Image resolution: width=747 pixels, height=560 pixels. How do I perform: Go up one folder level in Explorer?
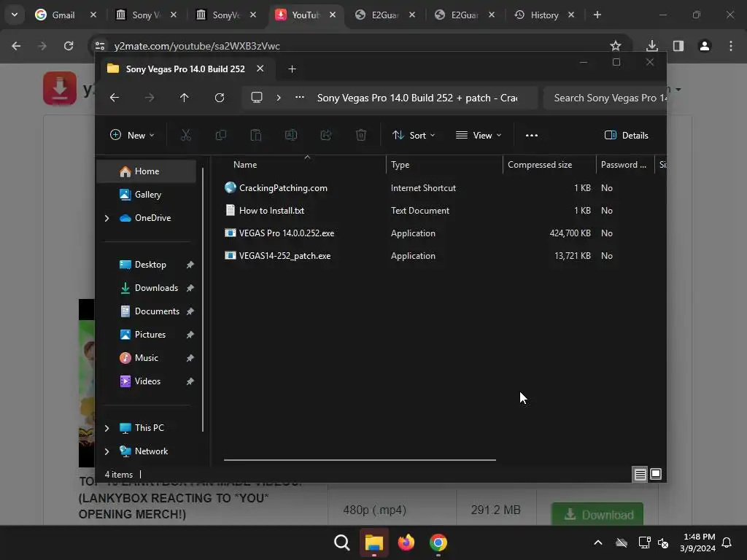click(x=185, y=98)
